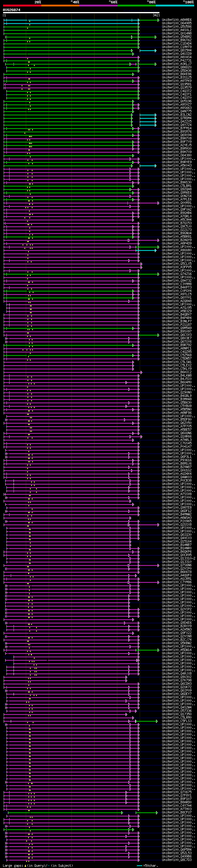Select the UniRef100_B9R792 hit label
The image size is (197, 868).
[177, 345]
